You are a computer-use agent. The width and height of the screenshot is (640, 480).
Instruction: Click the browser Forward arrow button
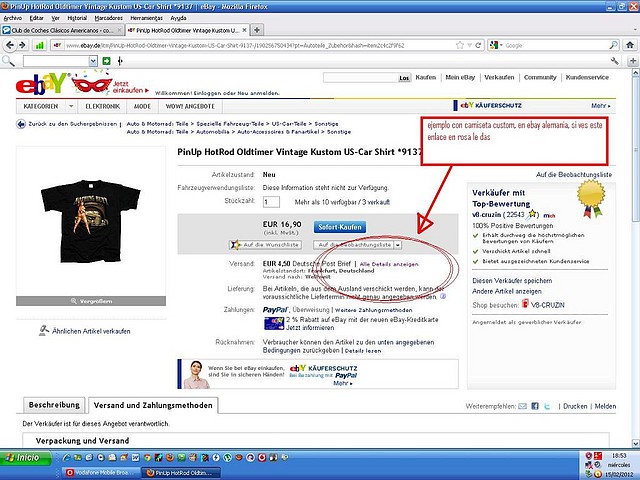point(22,45)
